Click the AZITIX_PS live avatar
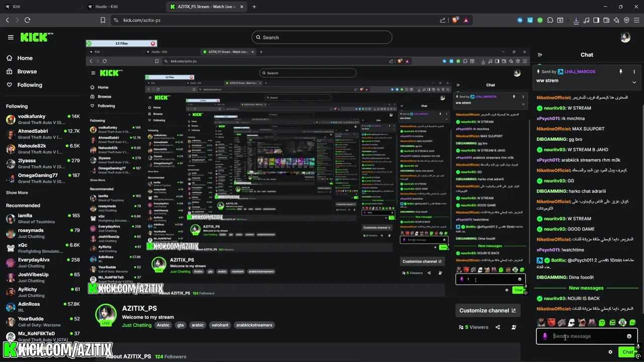644x362 pixels. point(106,315)
